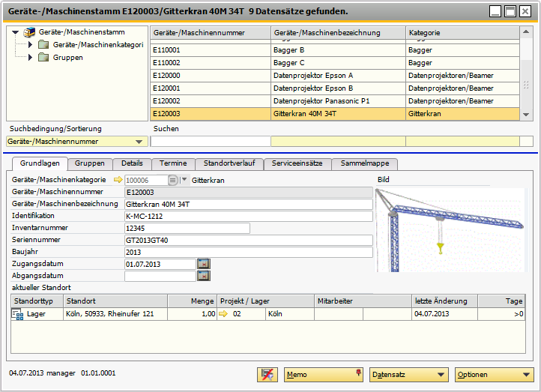Switch to the Grundlagen tab
Image resolution: width=541 pixels, height=392 pixels.
tap(40, 163)
